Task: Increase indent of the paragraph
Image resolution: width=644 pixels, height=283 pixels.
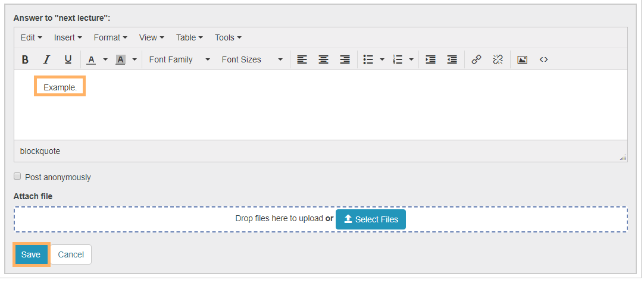Action: (430, 59)
